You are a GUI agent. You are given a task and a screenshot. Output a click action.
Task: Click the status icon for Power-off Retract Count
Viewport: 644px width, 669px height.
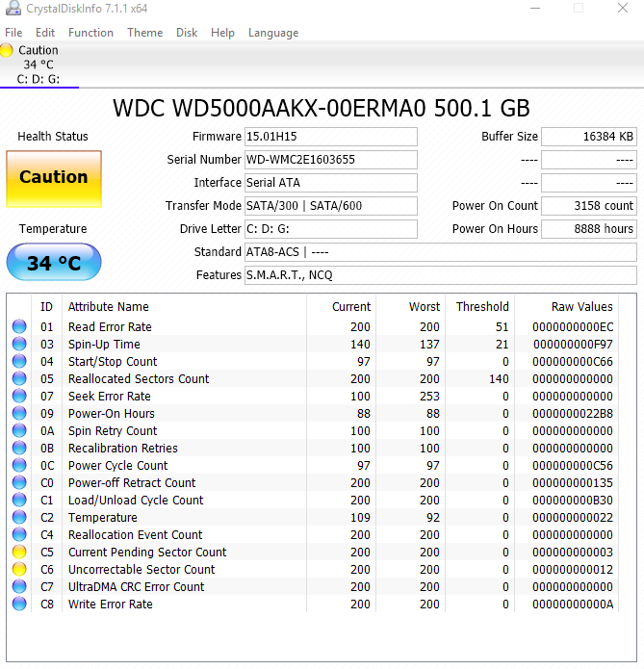tap(19, 482)
